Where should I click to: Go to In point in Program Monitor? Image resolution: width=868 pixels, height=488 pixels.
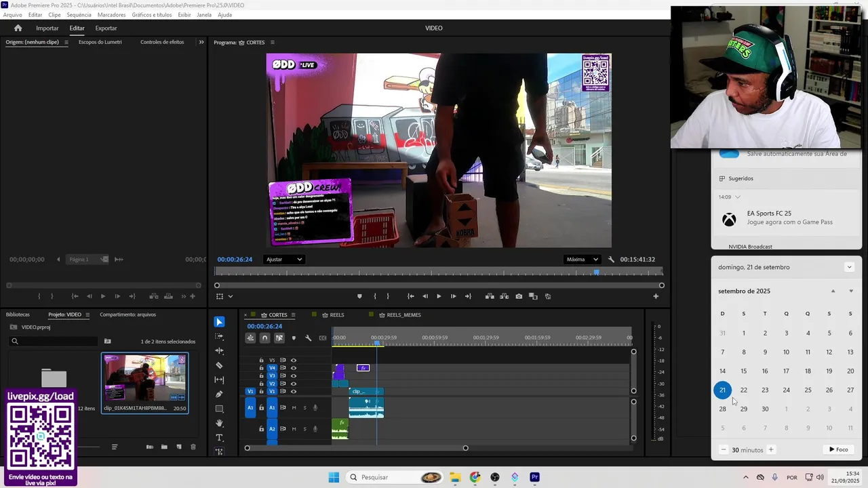pyautogui.click(x=410, y=296)
